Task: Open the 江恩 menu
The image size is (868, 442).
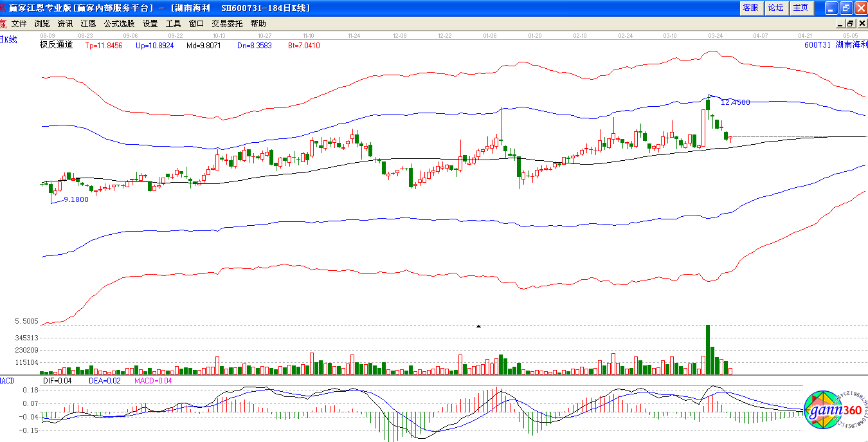Action: [x=88, y=23]
